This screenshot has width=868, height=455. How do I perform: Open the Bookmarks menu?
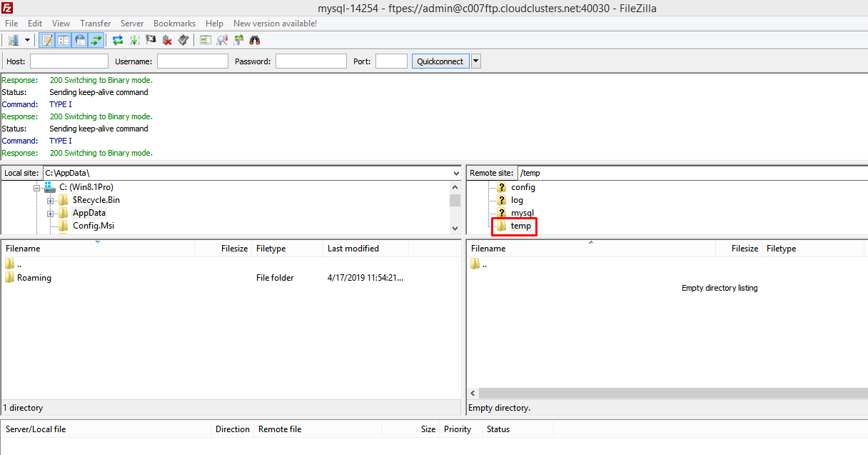[x=174, y=24]
